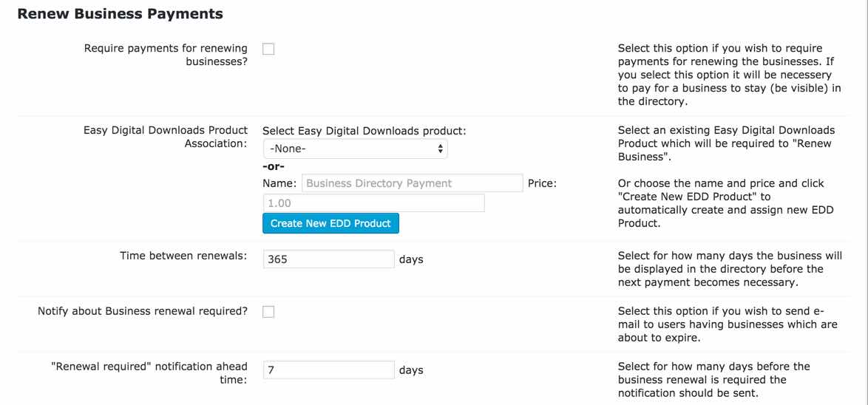Select the notification ahead time field with 7

(x=328, y=370)
